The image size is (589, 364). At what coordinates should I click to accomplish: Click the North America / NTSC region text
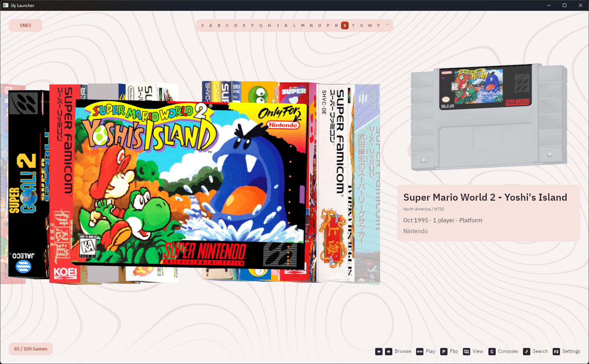(424, 209)
